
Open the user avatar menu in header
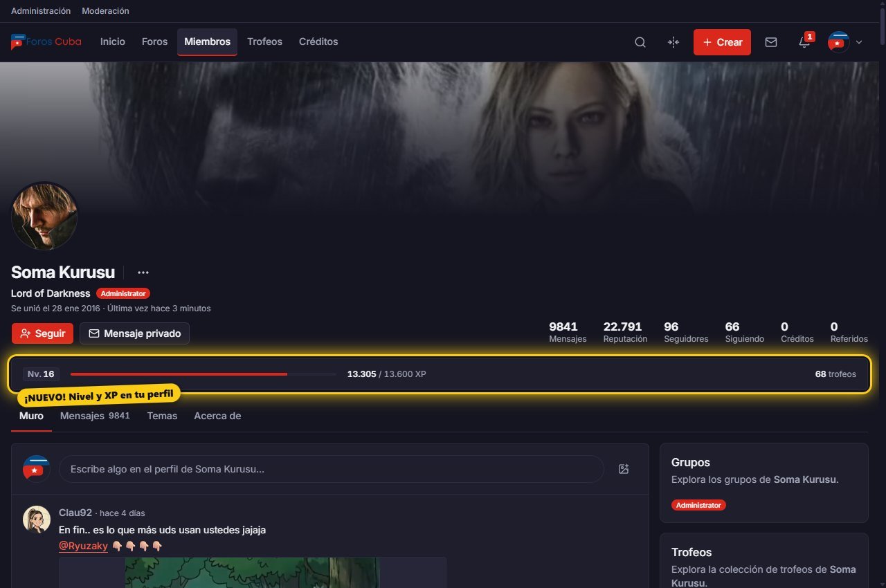pyautogui.click(x=839, y=42)
